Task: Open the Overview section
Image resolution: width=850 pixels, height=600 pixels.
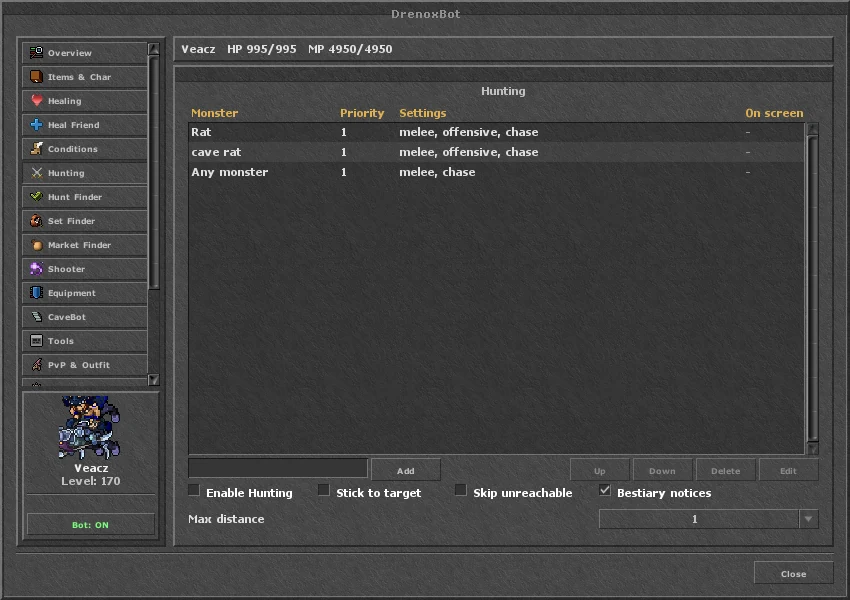Action: [x=85, y=53]
